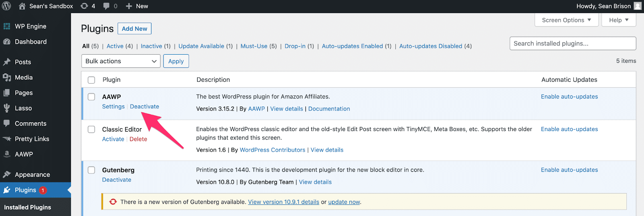
Task: Click the update now link
Action: (x=344, y=202)
